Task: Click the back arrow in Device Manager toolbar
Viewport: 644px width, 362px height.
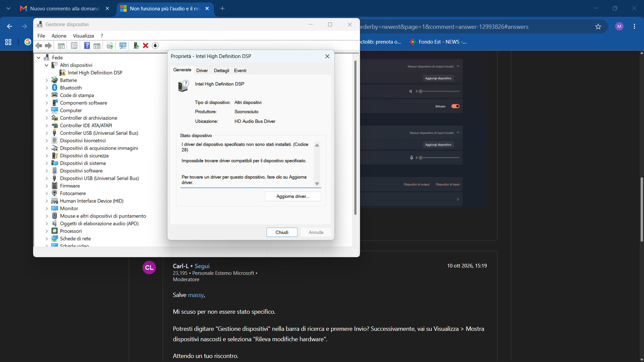Action: tap(39, 46)
